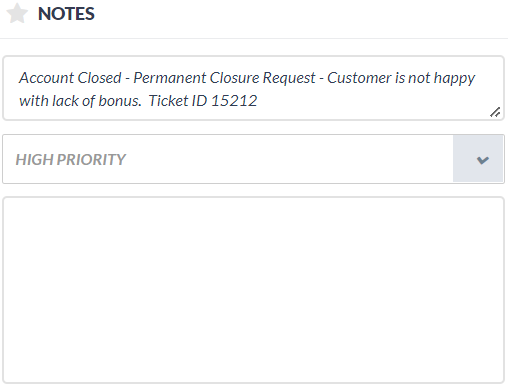This screenshot has width=508, height=387.
Task: Click the resize grip of the note textarea
Action: (495, 112)
